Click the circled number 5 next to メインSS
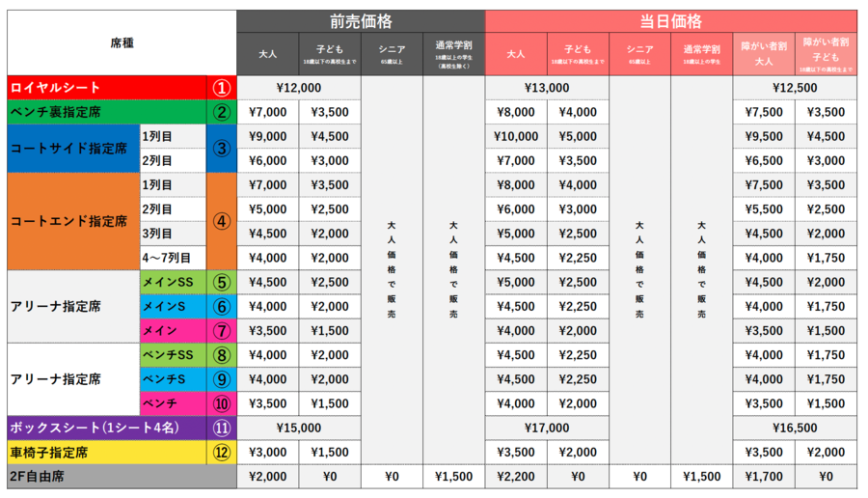The image size is (868, 498). (221, 283)
